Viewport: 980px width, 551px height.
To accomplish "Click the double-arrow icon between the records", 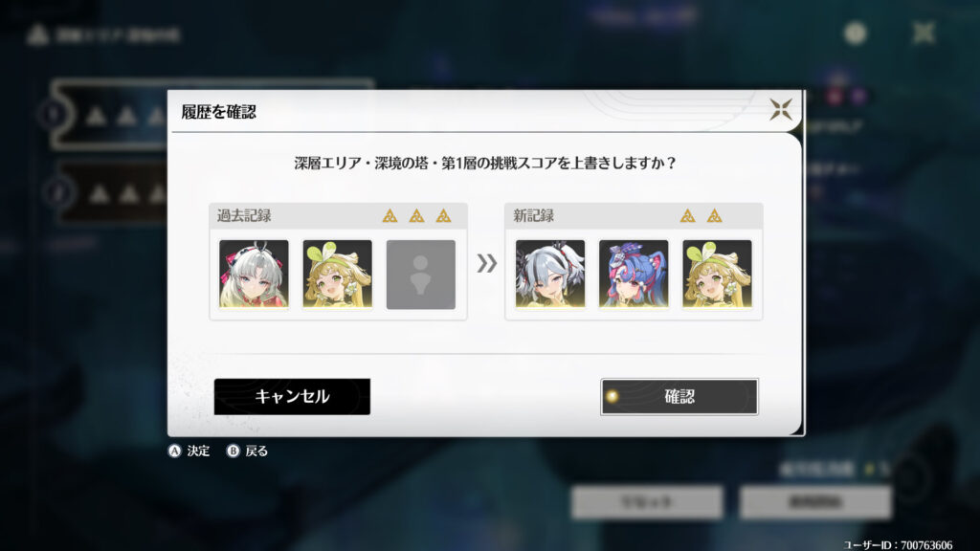I will point(486,263).
